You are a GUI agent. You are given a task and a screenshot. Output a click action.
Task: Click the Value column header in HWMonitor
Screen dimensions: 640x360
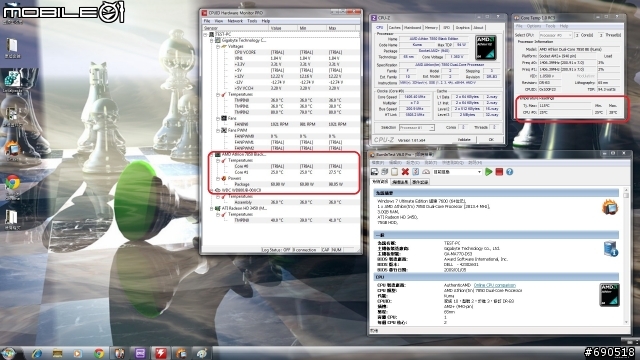(283, 28)
